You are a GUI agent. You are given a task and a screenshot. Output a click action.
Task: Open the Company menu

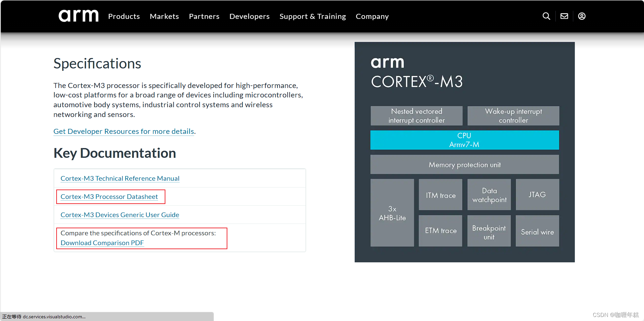[372, 16]
